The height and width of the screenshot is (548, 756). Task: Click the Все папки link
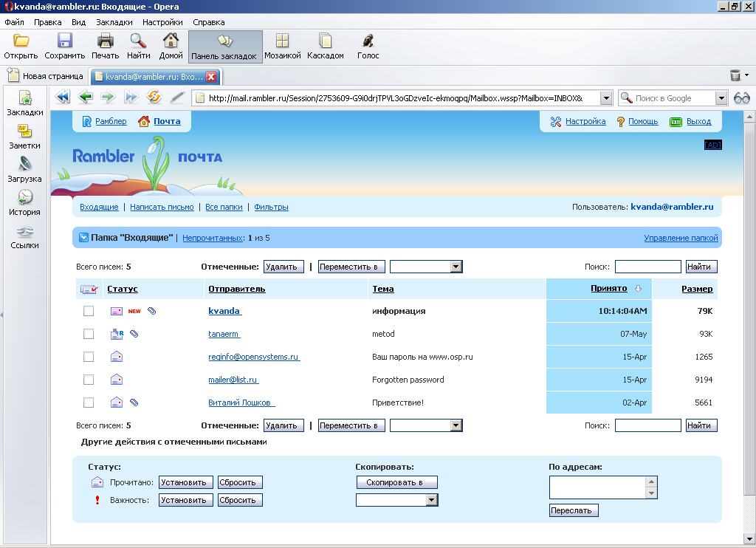[x=224, y=207]
